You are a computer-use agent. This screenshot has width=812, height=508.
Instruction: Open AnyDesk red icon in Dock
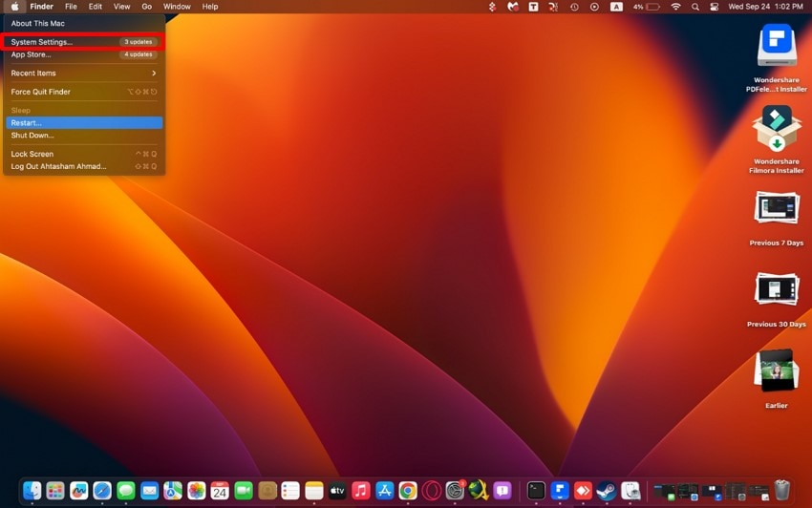[583, 491]
